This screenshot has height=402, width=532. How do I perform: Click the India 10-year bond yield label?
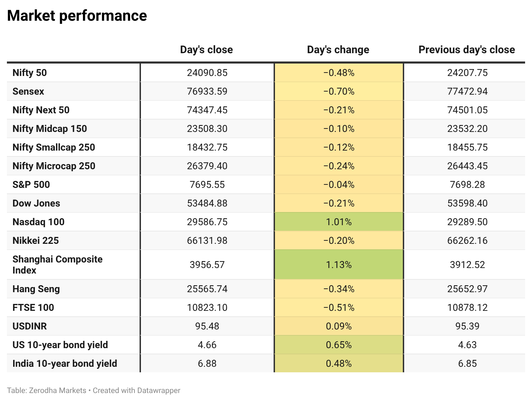point(65,364)
